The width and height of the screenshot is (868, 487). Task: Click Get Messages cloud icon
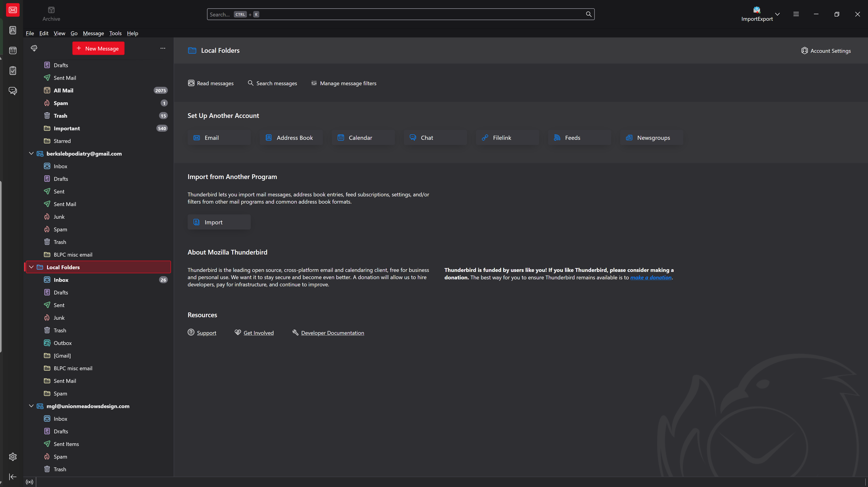[34, 48]
